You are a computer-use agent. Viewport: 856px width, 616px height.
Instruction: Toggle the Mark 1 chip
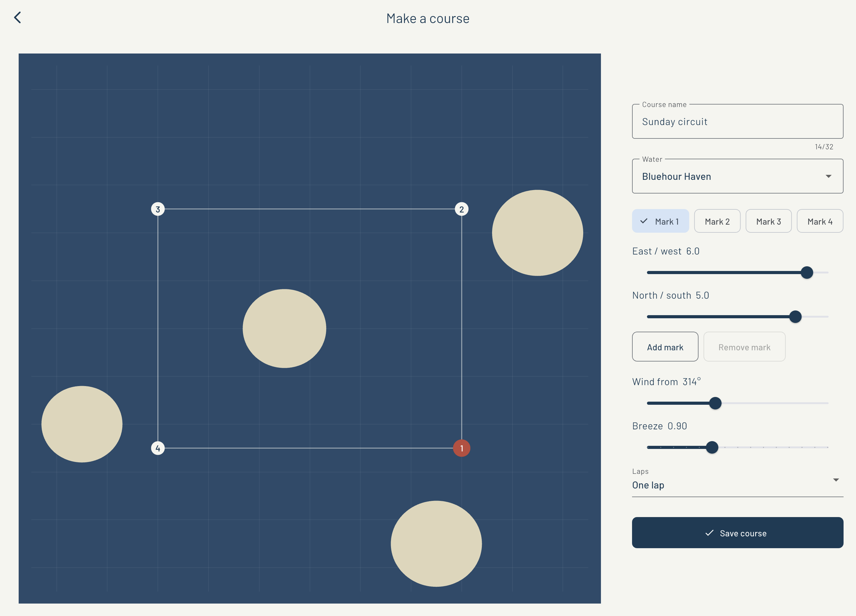pyautogui.click(x=660, y=221)
